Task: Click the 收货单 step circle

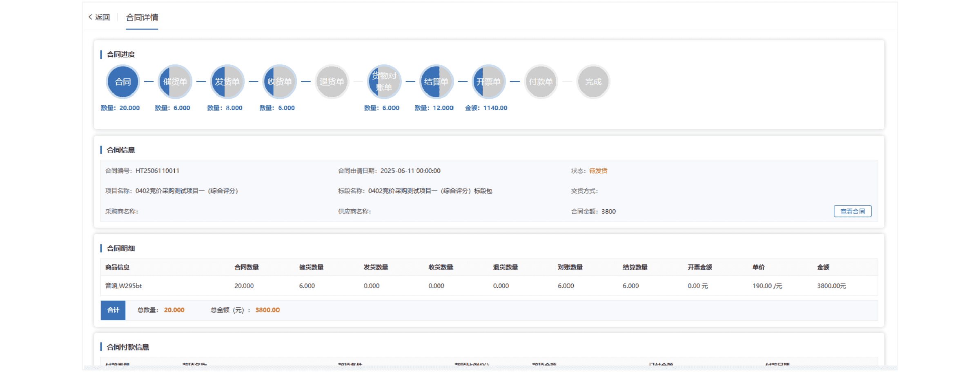Action: [279, 82]
